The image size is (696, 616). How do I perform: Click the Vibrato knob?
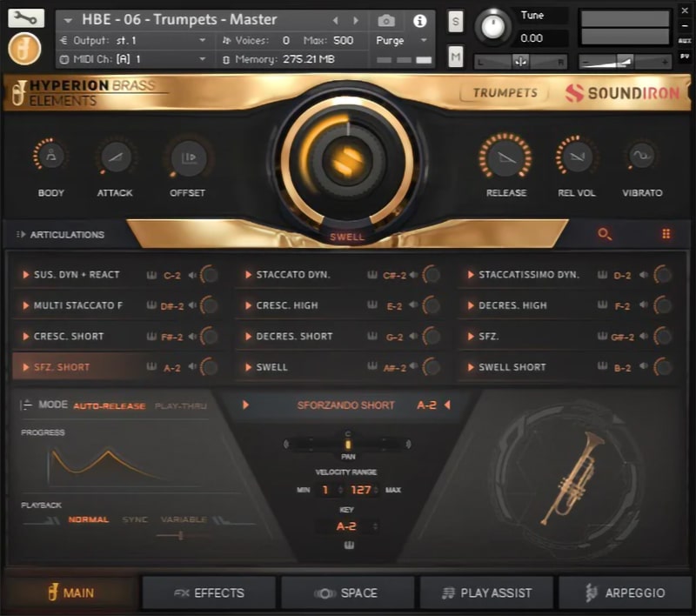pos(641,156)
